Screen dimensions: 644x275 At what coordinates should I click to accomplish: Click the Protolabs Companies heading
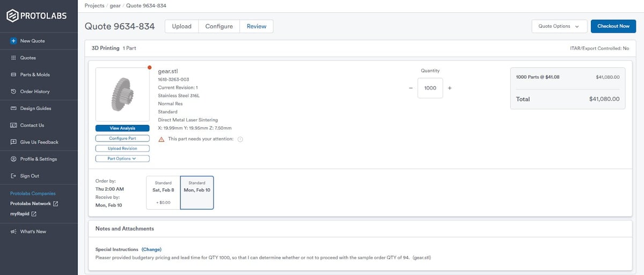(x=33, y=194)
